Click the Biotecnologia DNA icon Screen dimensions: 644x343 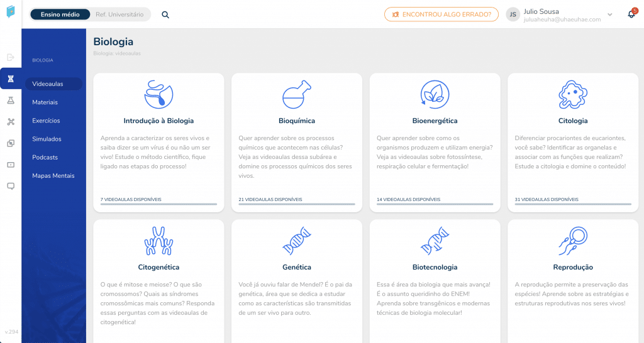click(435, 241)
